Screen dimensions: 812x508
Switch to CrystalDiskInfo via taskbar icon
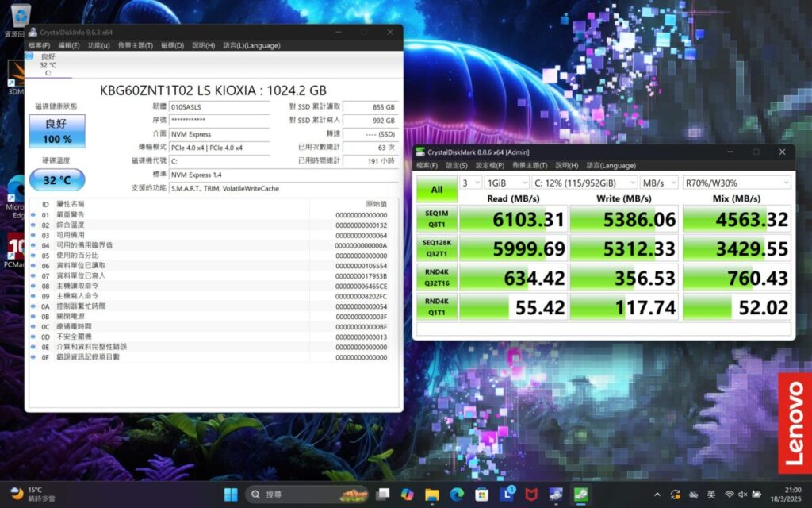556,495
